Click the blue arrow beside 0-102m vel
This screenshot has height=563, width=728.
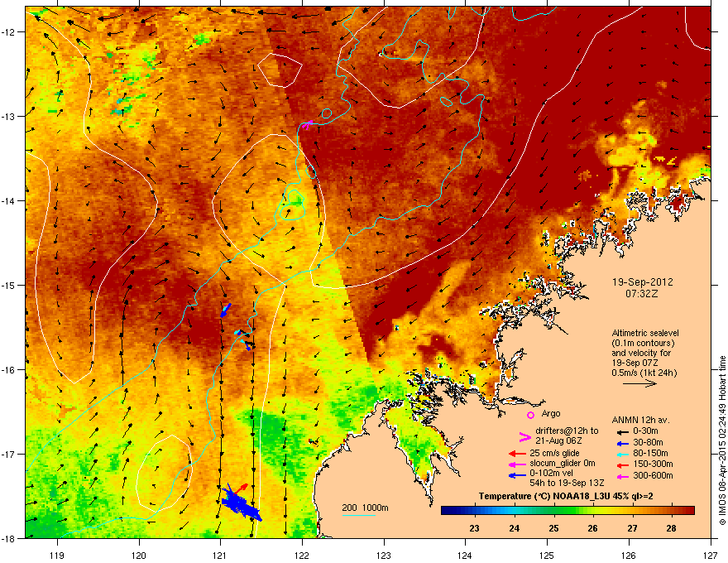(517, 475)
